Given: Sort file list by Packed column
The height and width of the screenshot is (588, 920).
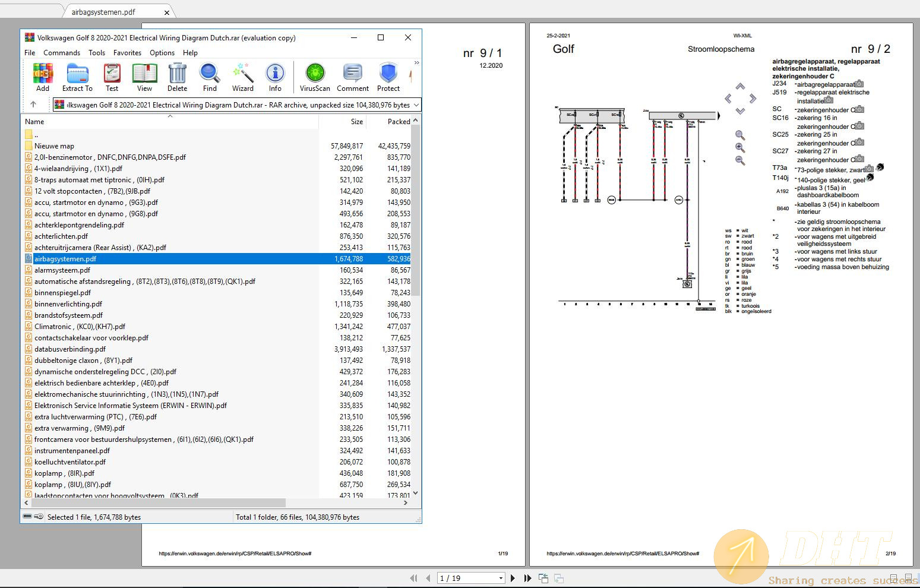Looking at the screenshot, I should point(388,121).
